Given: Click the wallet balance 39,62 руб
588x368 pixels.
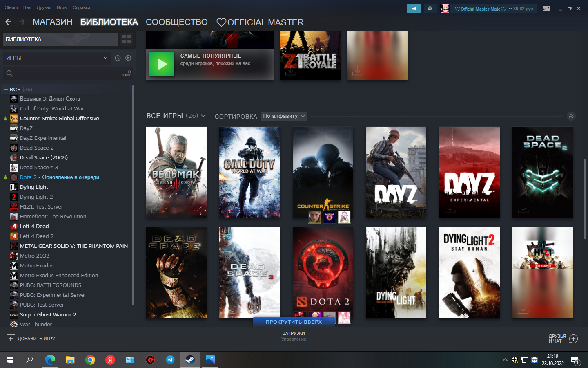Looking at the screenshot, I should point(523,9).
